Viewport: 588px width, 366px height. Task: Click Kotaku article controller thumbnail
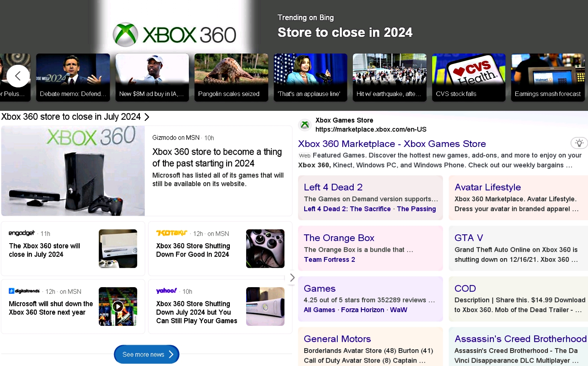point(265,248)
